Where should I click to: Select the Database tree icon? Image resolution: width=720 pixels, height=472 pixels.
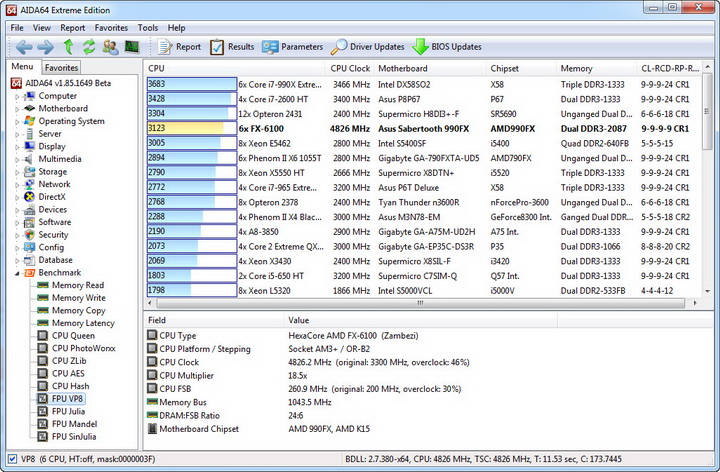coord(29,260)
